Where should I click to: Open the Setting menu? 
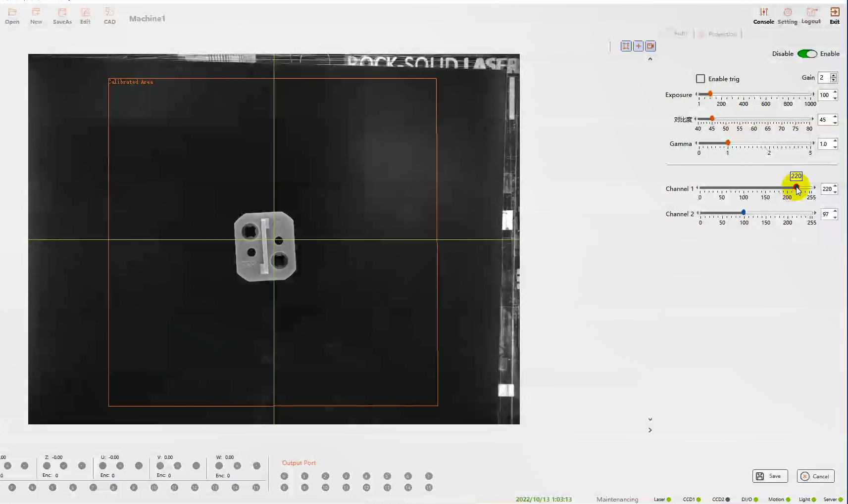pyautogui.click(x=787, y=15)
